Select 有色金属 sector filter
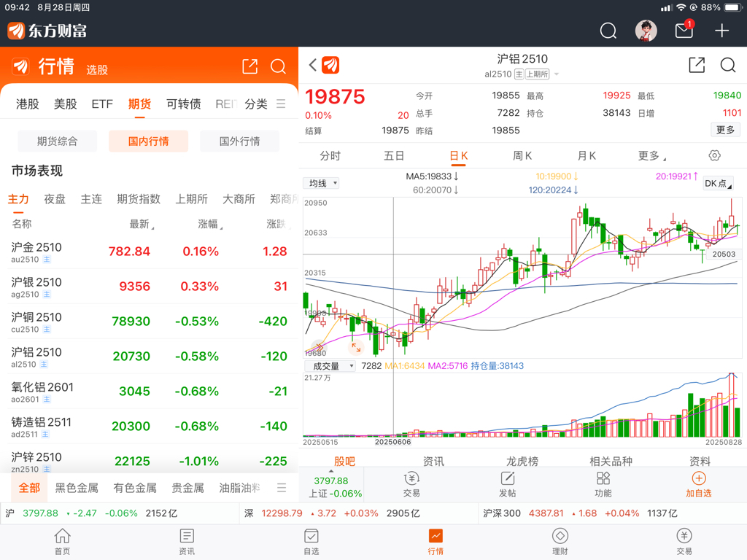The height and width of the screenshot is (560, 747). (135, 488)
